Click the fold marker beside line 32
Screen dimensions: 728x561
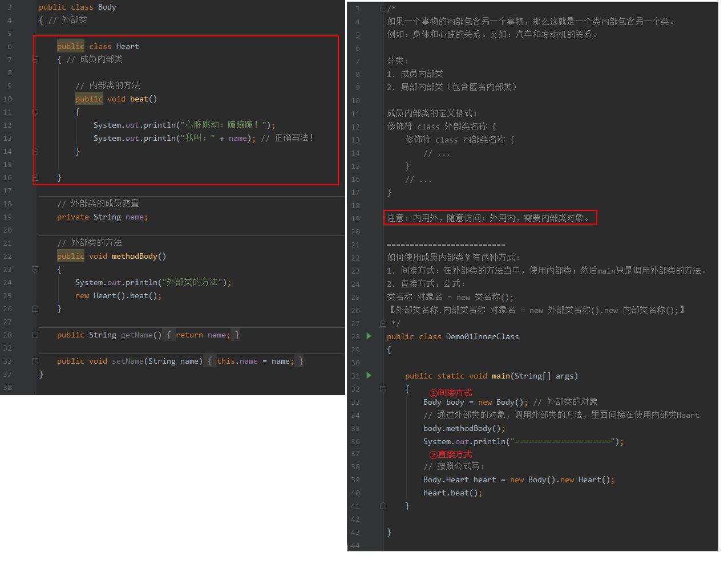[x=383, y=389]
